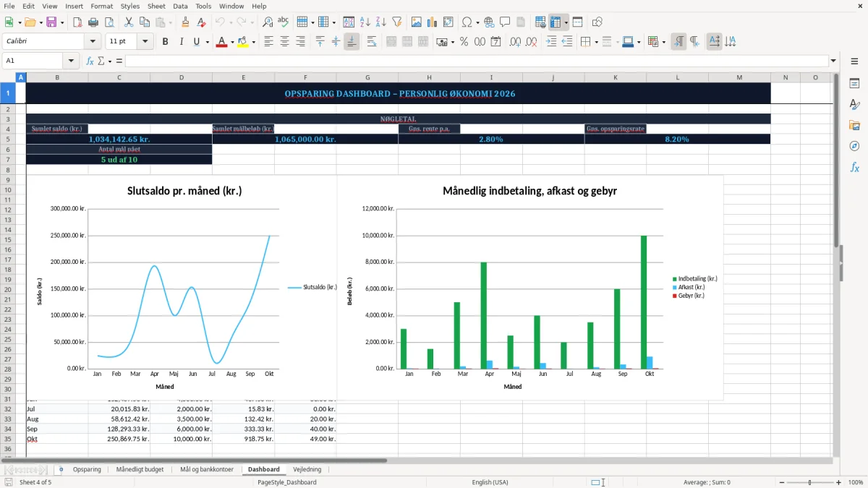Image resolution: width=868 pixels, height=488 pixels.
Task: Click the zoom slider in status bar
Action: click(809, 482)
